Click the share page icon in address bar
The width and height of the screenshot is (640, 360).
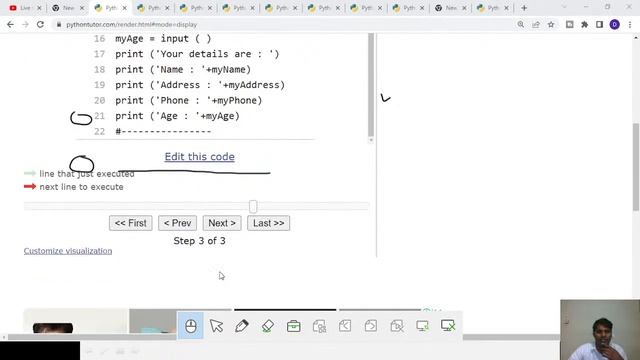536,24
